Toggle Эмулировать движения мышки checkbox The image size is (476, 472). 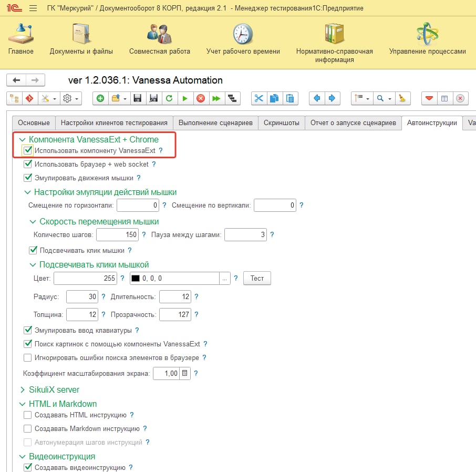[x=28, y=178]
